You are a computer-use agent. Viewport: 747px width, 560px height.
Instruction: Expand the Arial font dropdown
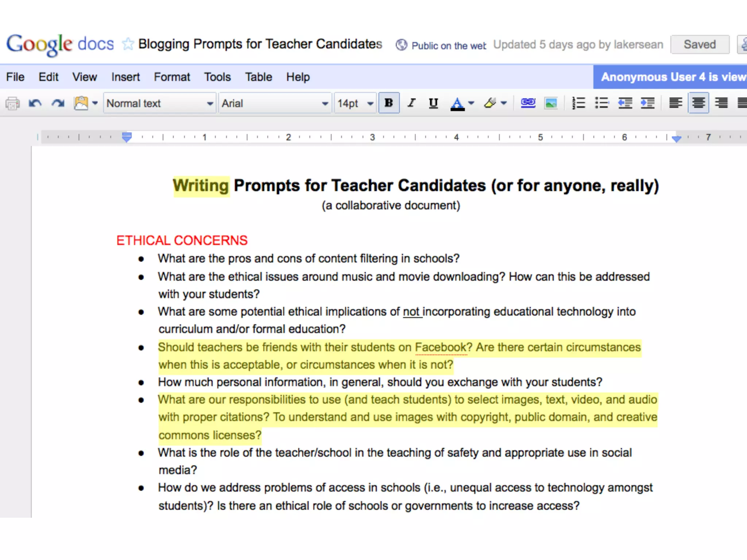coord(275,104)
